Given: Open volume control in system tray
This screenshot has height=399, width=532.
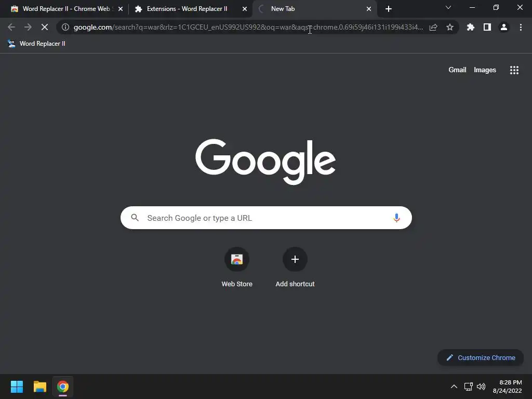Looking at the screenshot, I should 481,387.
